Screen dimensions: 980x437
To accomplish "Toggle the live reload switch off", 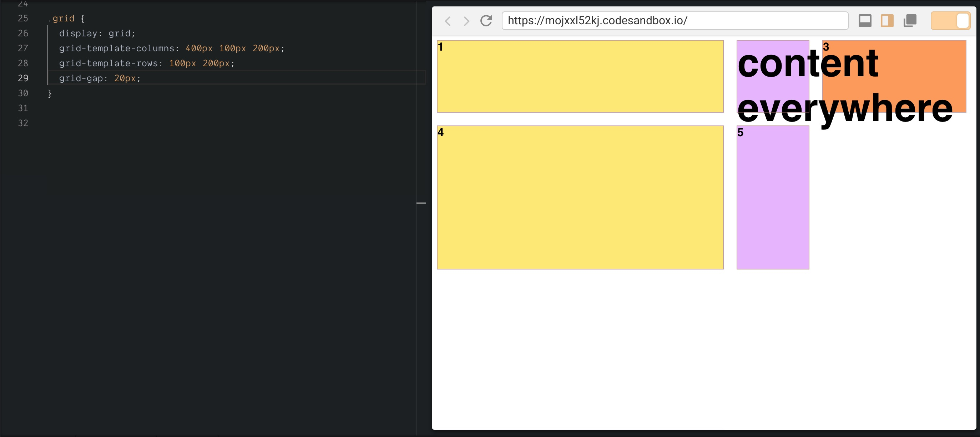I will coord(950,21).
